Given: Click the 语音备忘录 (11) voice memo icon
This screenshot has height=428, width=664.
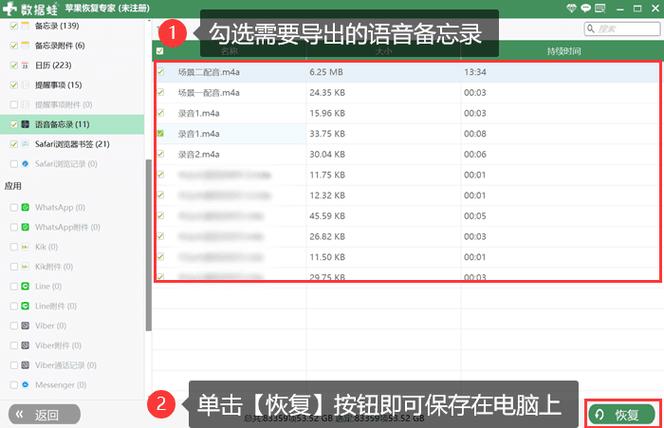Looking at the screenshot, I should (x=25, y=124).
